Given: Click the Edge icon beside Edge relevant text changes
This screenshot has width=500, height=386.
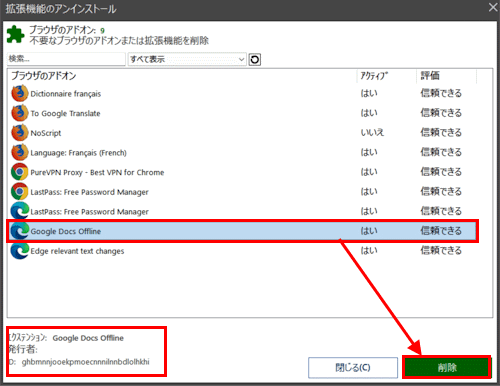Looking at the screenshot, I should [20, 251].
